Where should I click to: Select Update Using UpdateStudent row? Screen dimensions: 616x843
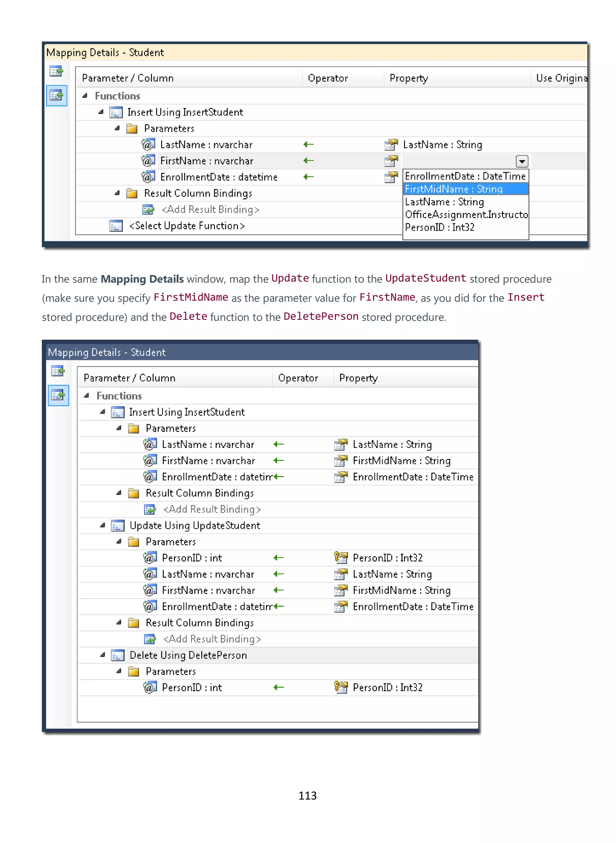click(195, 526)
